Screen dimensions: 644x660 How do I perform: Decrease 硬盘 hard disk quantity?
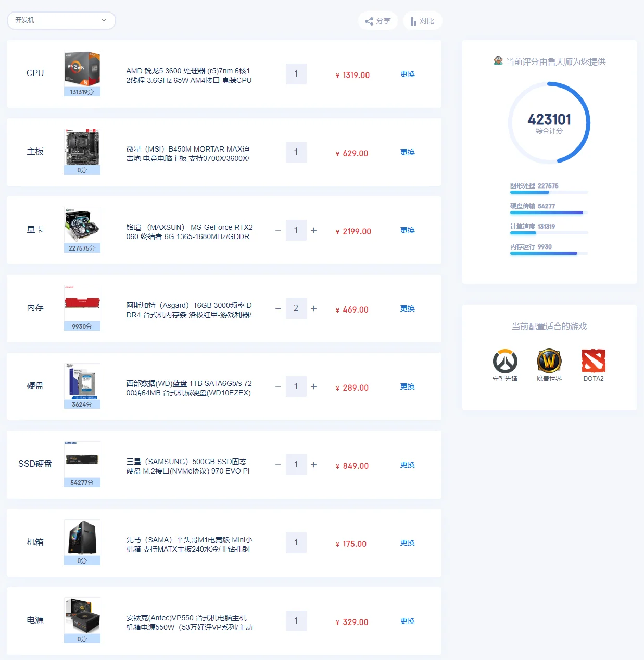click(x=279, y=387)
